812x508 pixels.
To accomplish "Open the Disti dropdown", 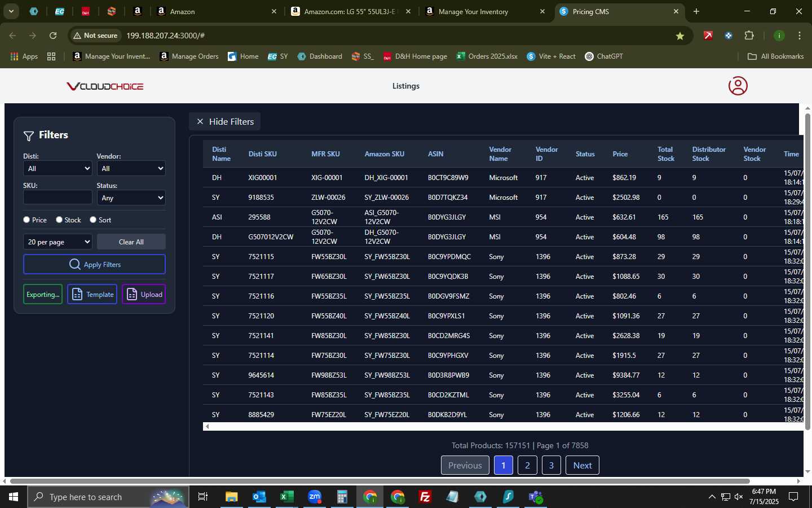I will pyautogui.click(x=58, y=168).
